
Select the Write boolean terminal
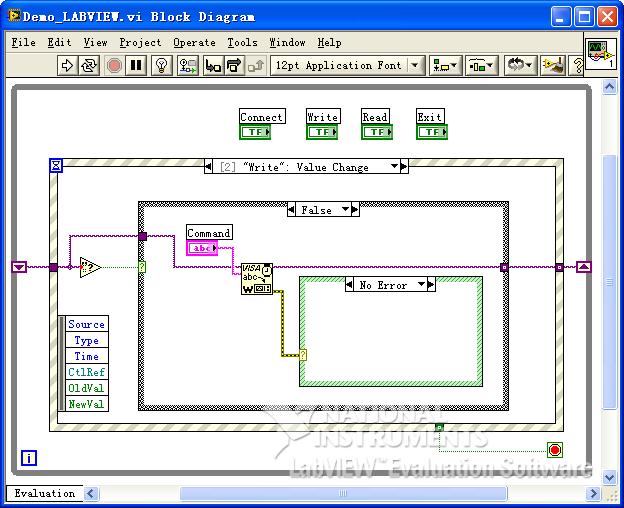coord(322,132)
